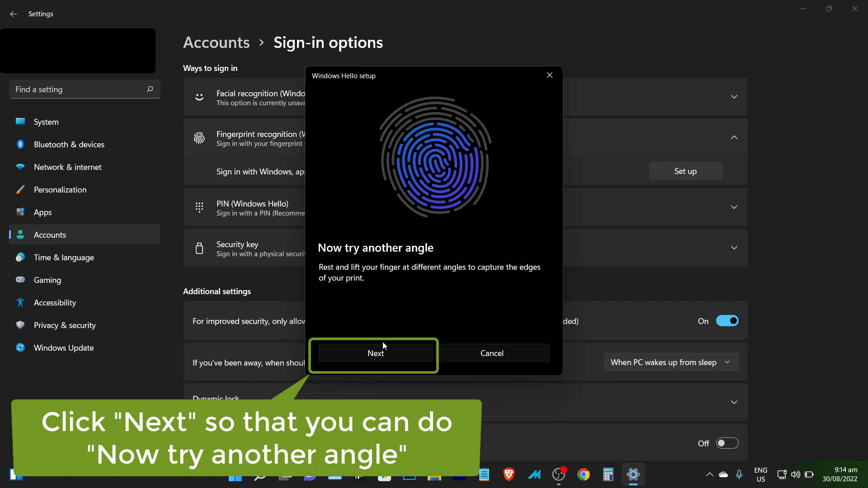Viewport: 868px width, 488px height.
Task: Click OneDrive cloud icon in system tray
Action: click(723, 474)
